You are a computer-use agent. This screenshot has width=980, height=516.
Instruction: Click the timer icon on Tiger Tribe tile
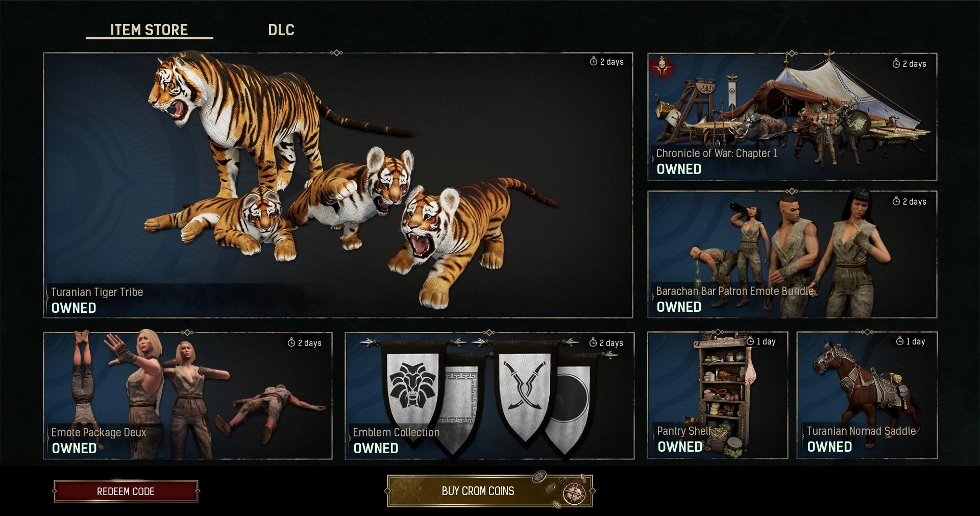click(x=594, y=61)
